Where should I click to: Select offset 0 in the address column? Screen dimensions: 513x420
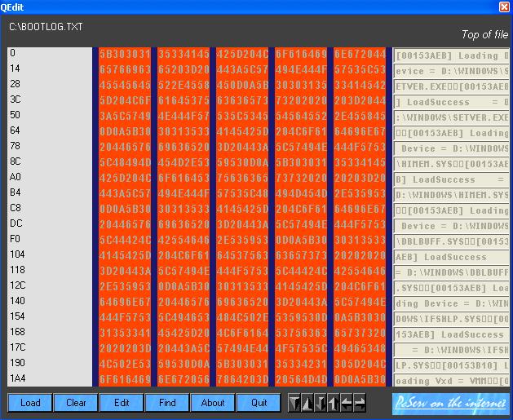12,53
